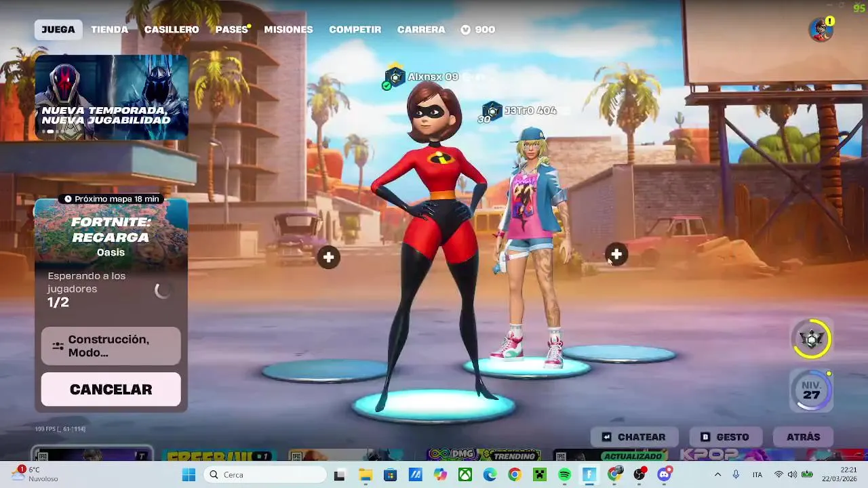Open Google Chrome from the taskbar
The height and width of the screenshot is (488, 868).
coord(515,474)
